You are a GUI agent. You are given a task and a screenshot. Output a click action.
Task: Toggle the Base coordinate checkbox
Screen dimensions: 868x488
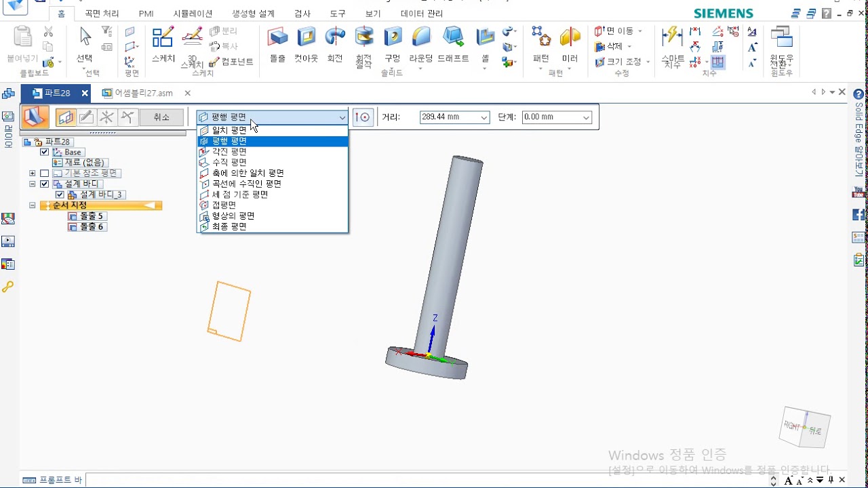click(x=45, y=152)
